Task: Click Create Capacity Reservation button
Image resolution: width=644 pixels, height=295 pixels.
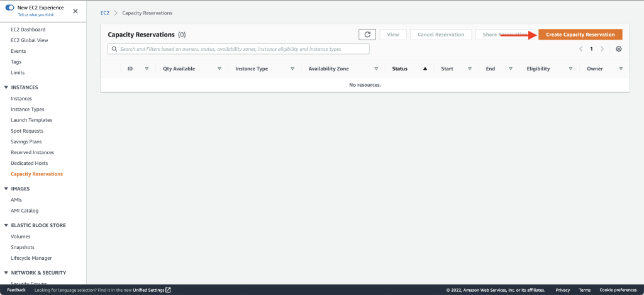Action: click(x=580, y=35)
